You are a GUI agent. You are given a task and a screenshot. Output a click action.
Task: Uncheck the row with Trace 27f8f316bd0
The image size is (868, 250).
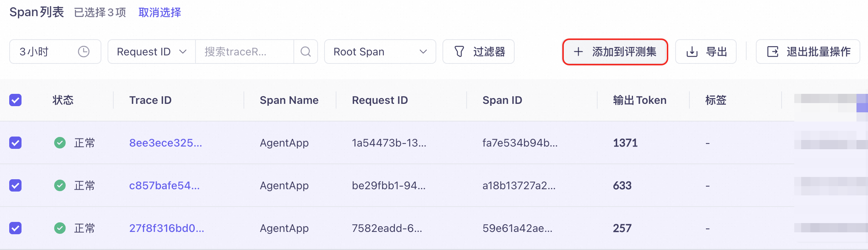point(15,228)
